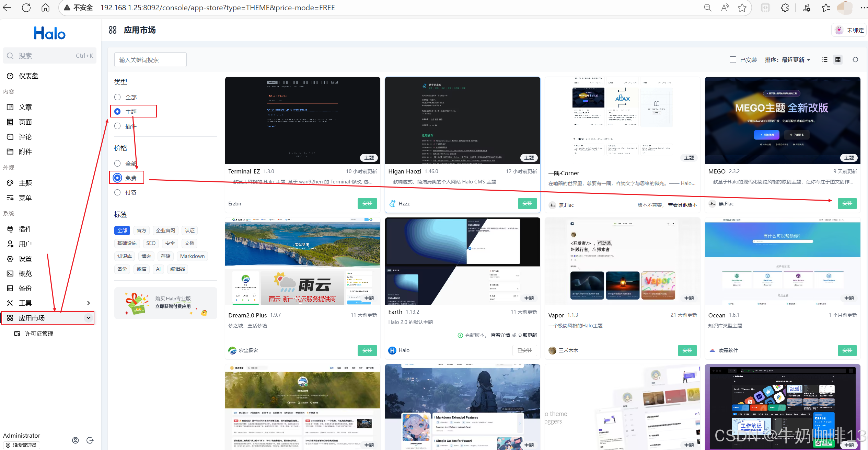
Task: Click the browser favorite star icon
Action: tap(742, 8)
